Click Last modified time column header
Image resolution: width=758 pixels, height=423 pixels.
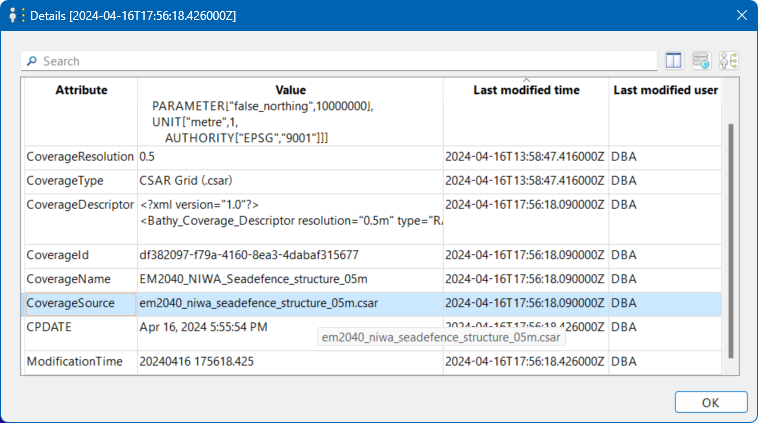click(x=526, y=90)
